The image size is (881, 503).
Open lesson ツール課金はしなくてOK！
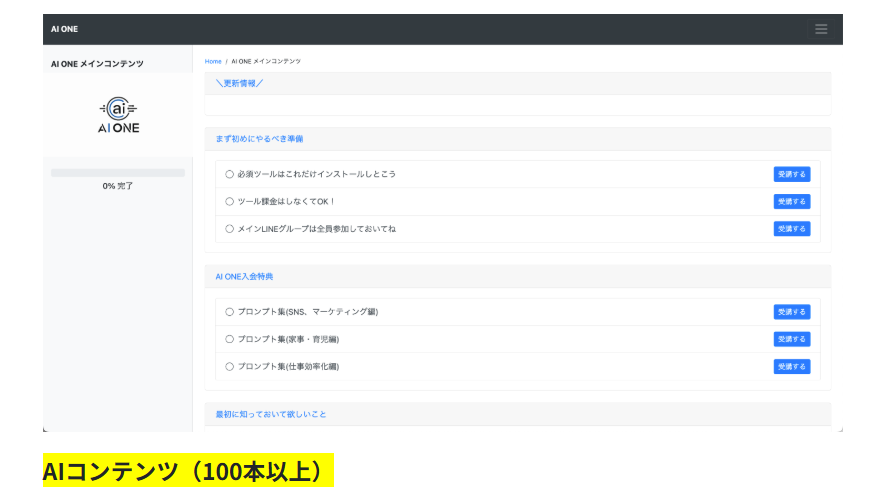[286, 201]
